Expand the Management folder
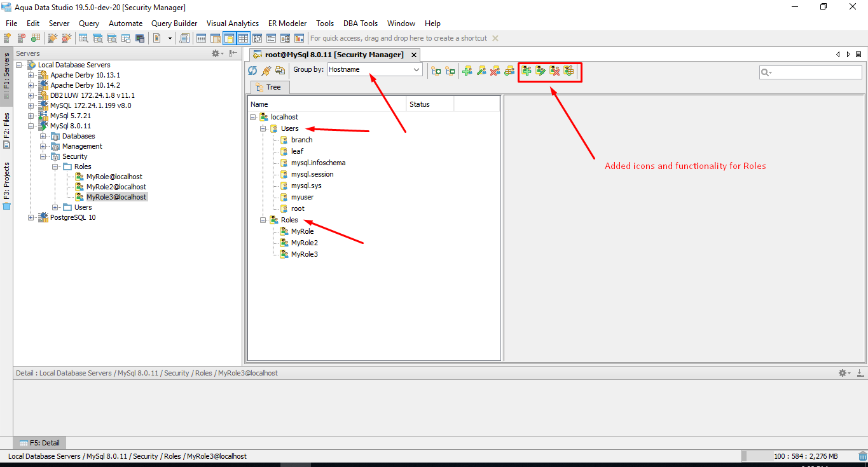The height and width of the screenshot is (467, 868). coord(43,146)
